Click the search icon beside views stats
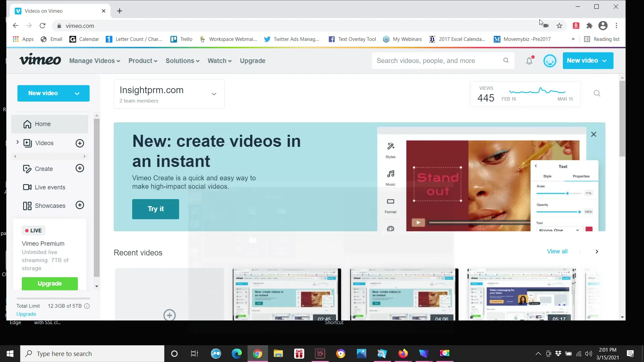The width and height of the screenshot is (644, 362). [597, 93]
